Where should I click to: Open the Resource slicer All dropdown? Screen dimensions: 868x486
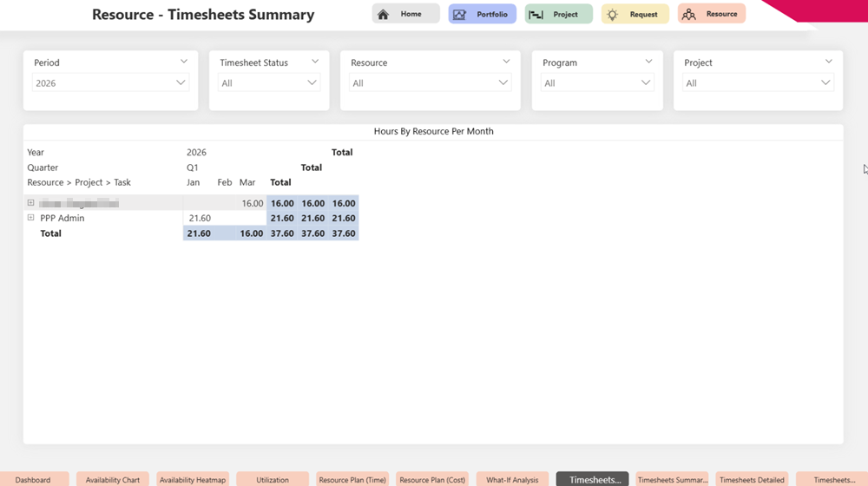(x=431, y=83)
